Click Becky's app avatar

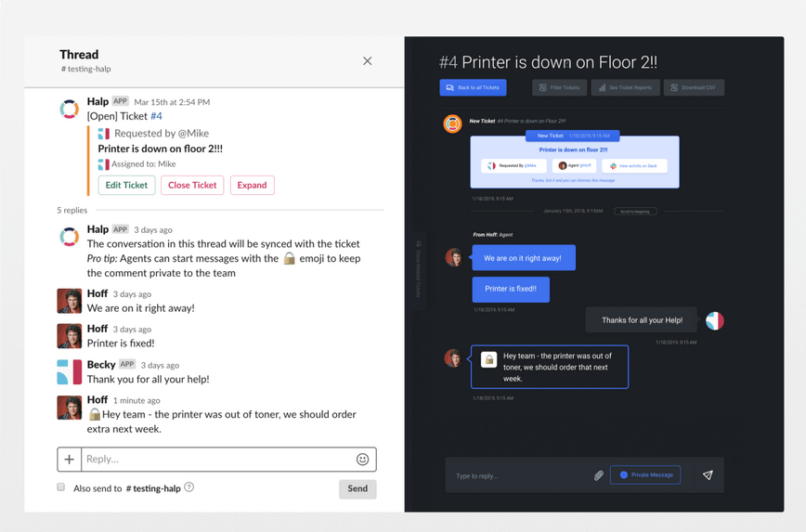[x=70, y=371]
